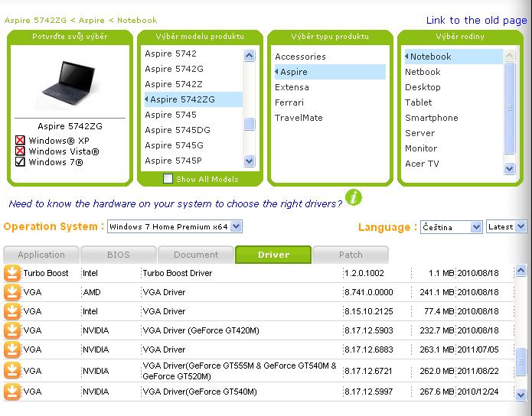The image size is (532, 416).
Task: Open the Language dropdown showing Čeština
Action: pyautogui.click(x=452, y=227)
